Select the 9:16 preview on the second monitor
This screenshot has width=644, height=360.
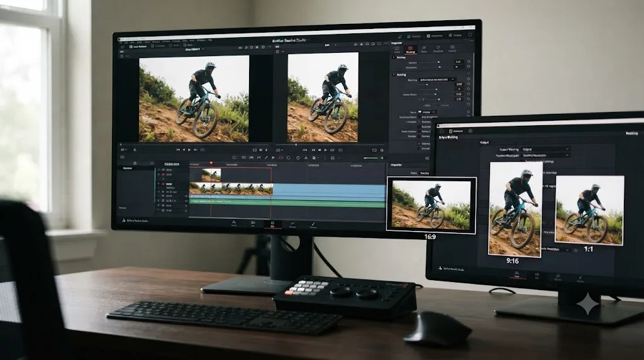tap(516, 210)
